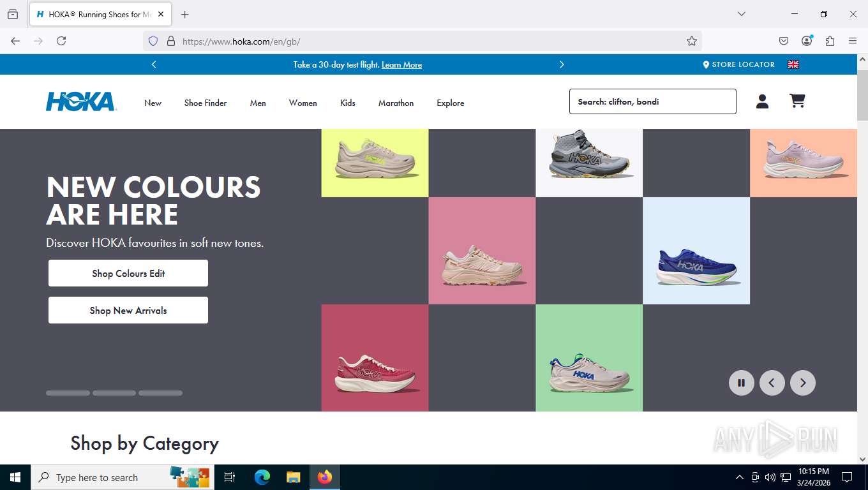Reload the current page
868x490 pixels.
61,41
